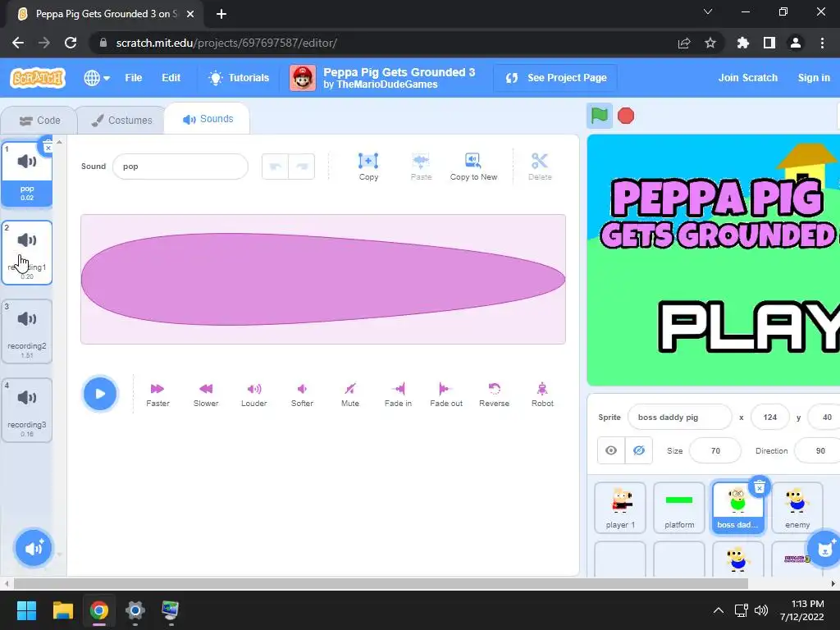Viewport: 840px width, 630px height.
Task: Delete the pop sound via trash icon
Action: pos(48,146)
